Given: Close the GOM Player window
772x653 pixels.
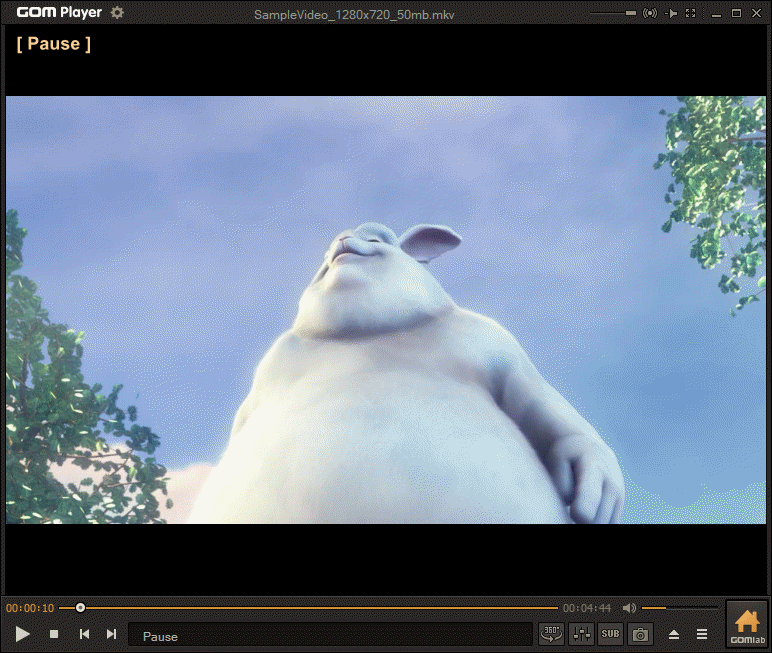Looking at the screenshot, I should pyautogui.click(x=757, y=13).
